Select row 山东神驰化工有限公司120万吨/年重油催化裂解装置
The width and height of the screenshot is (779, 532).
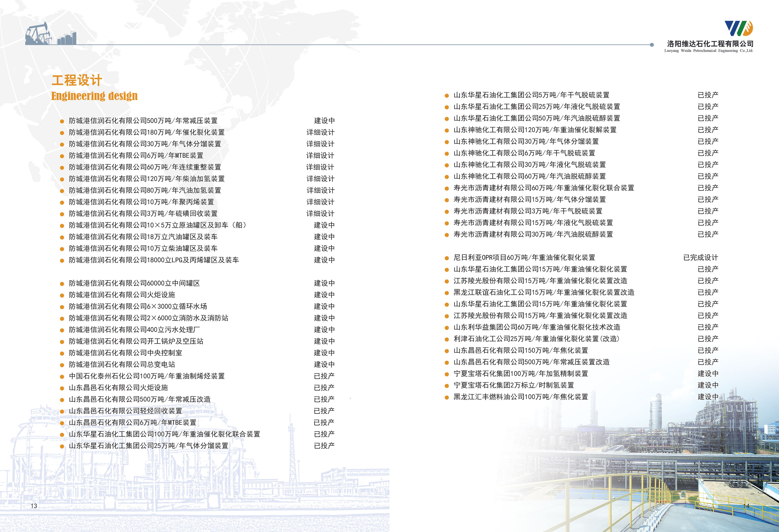[x=582, y=130]
